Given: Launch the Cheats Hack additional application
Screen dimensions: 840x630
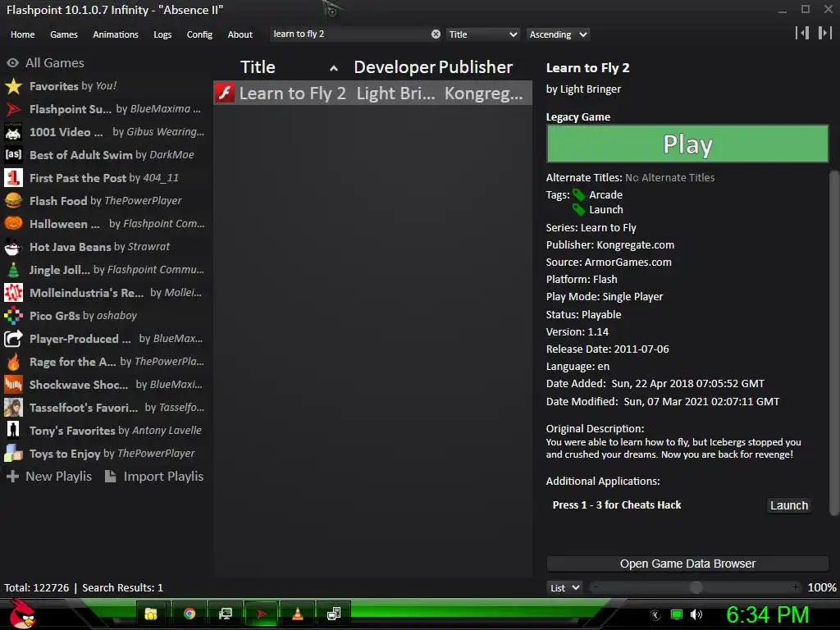Looking at the screenshot, I should pyautogui.click(x=788, y=505).
